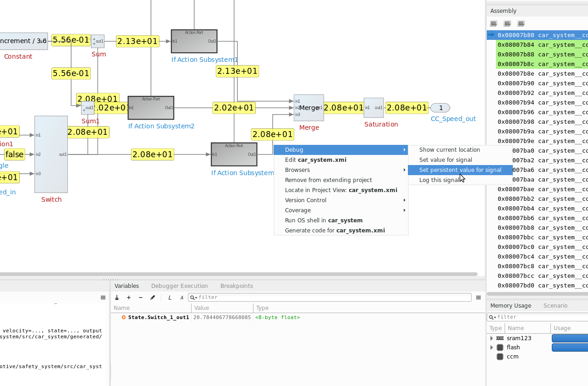Switch to the Memory Usage tab
588x386 pixels.
coord(511,306)
